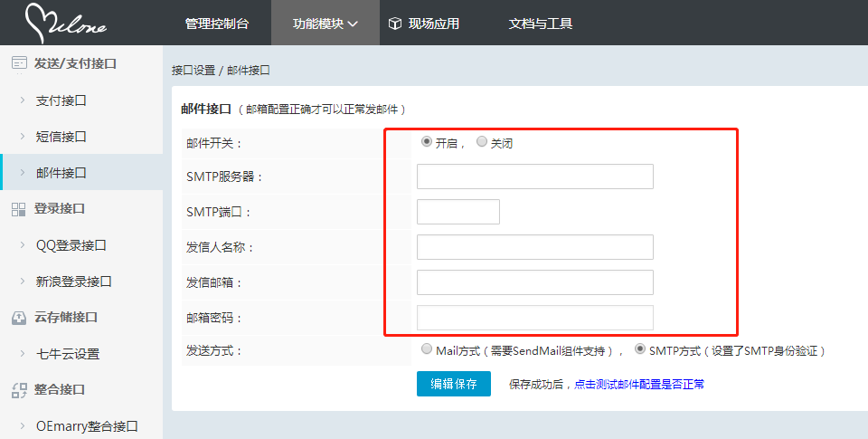The width and height of the screenshot is (868, 439).
Task: Click 邮件接口 in the breadcrumb
Action: 249,71
